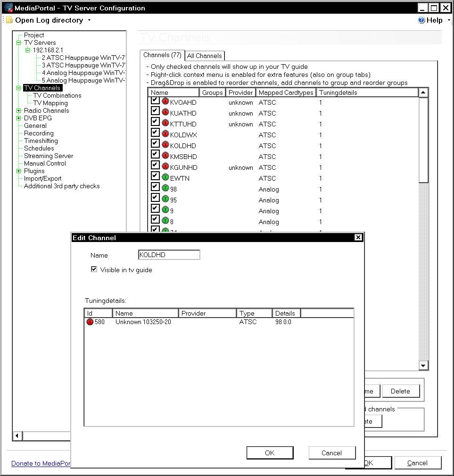Viewport: 454px width, 476px height.
Task: Click the Open Log directory button
Action: pos(49,20)
